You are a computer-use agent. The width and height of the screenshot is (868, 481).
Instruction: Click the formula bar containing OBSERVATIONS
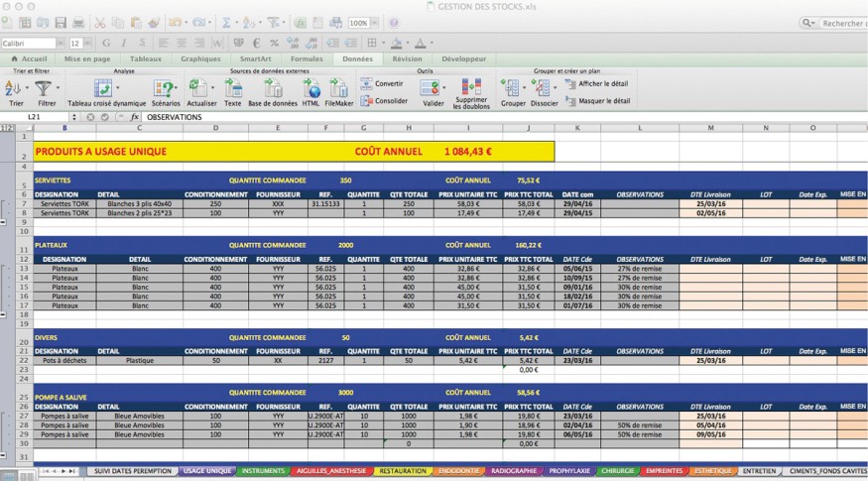coord(496,117)
